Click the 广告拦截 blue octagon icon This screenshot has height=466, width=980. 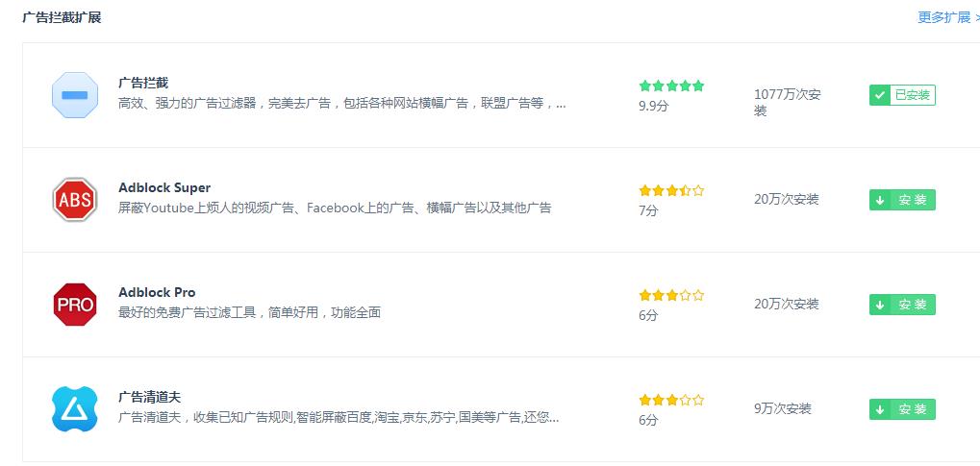(75, 95)
